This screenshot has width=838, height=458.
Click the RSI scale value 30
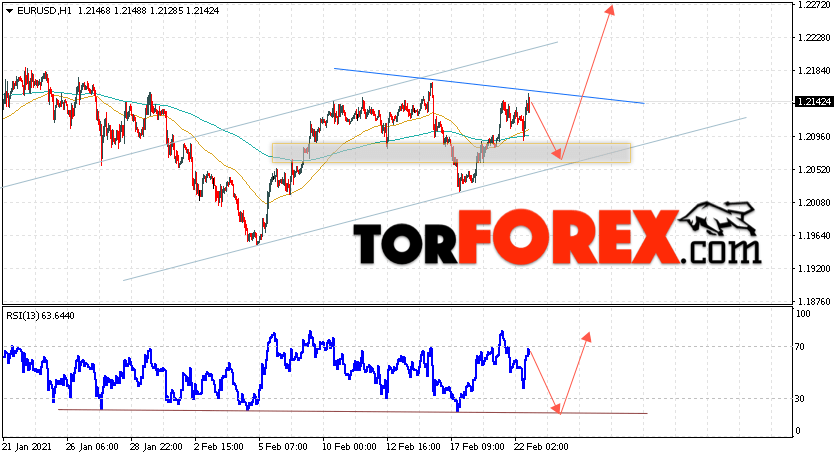pos(800,399)
